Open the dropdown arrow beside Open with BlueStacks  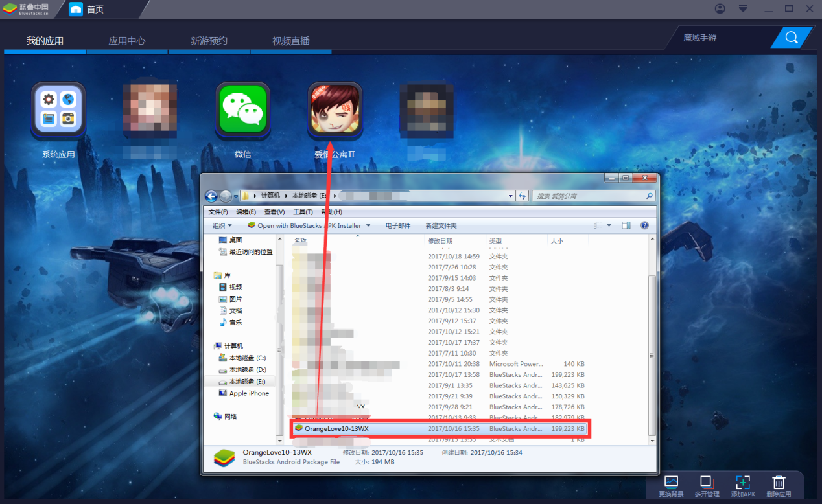tap(368, 225)
